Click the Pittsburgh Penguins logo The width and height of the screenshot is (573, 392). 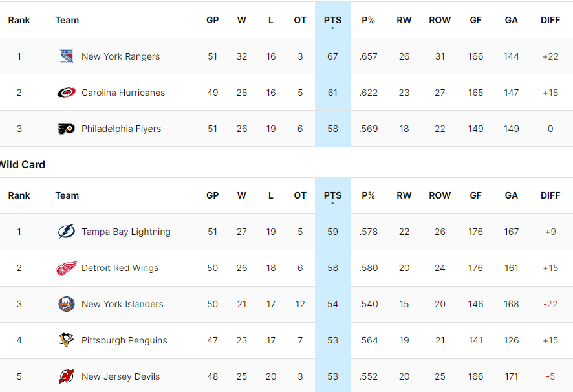coord(67,340)
